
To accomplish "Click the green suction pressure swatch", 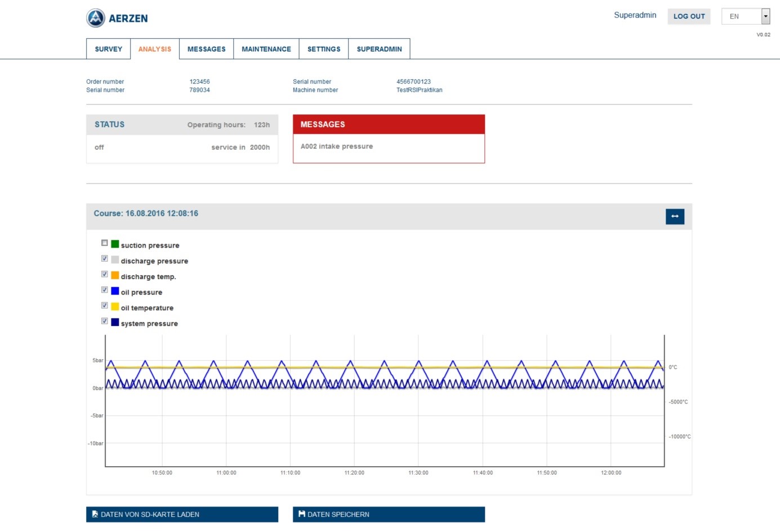I will (x=115, y=244).
